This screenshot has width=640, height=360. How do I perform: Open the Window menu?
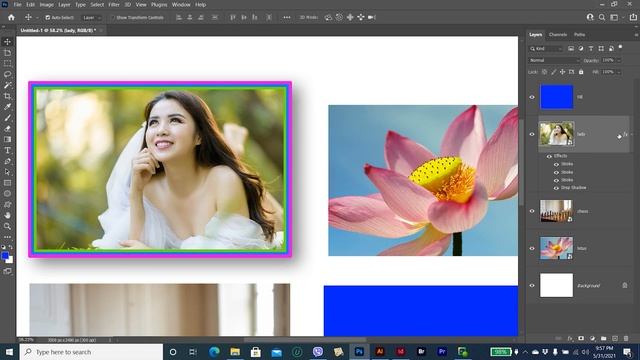[x=181, y=4]
